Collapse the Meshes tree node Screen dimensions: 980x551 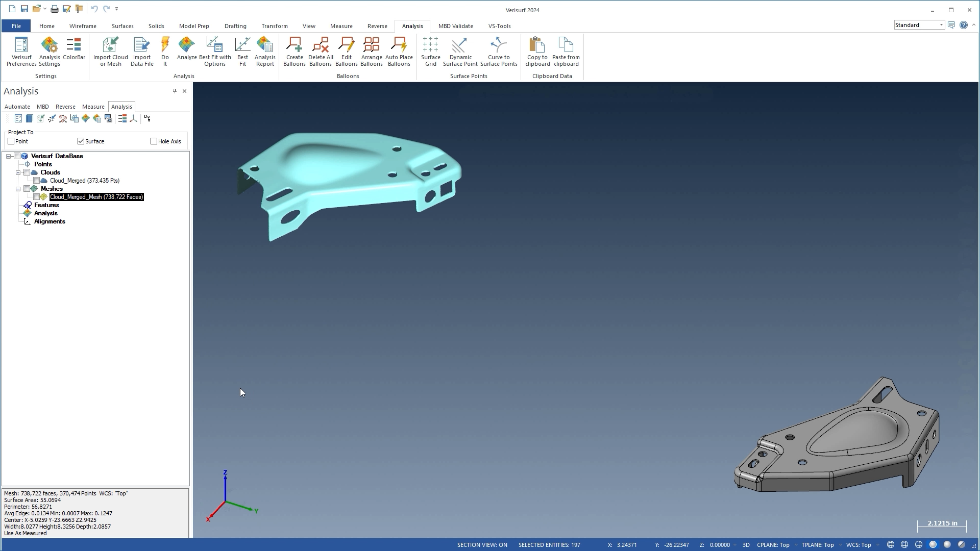(18, 189)
